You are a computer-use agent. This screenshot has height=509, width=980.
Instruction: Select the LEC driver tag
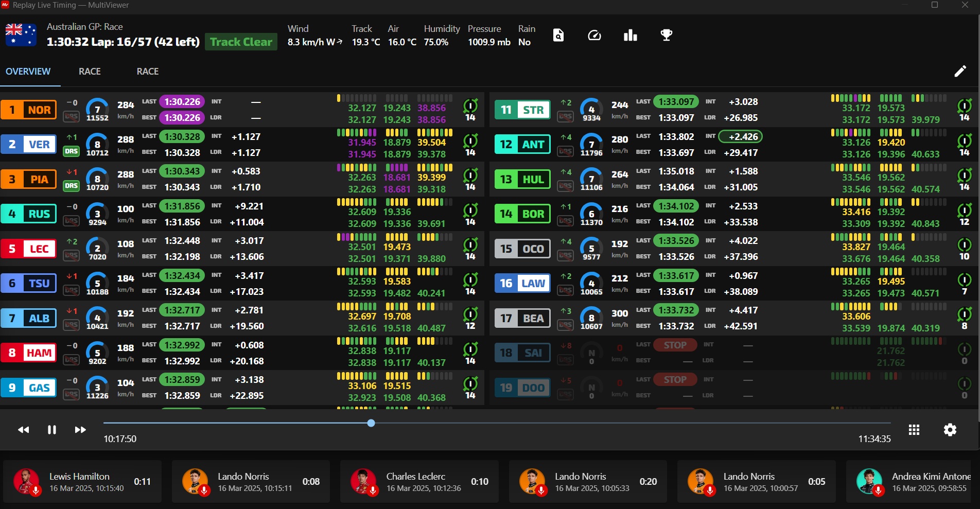point(29,249)
